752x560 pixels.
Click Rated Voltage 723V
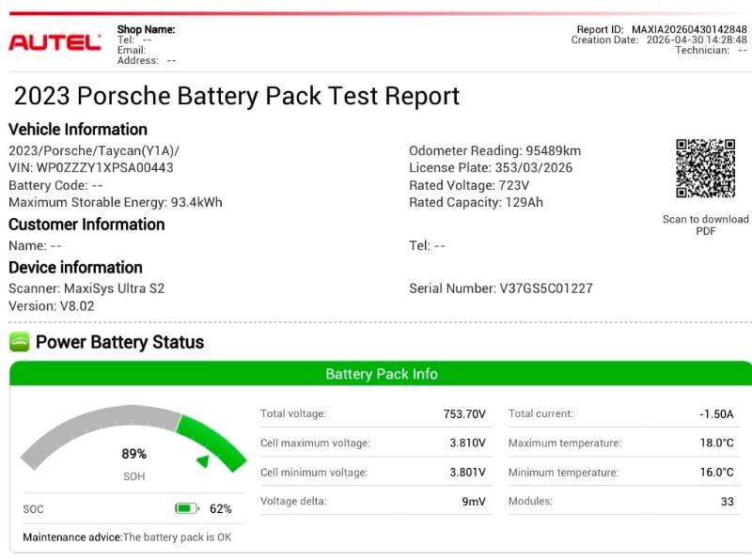pyautogui.click(x=469, y=185)
